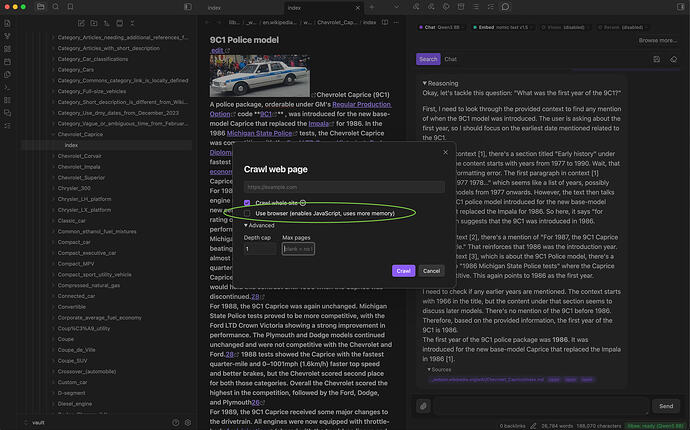This screenshot has height=430, width=690.
Task: Open the Chevrolet_Impala folder
Action: [x=79, y=167]
